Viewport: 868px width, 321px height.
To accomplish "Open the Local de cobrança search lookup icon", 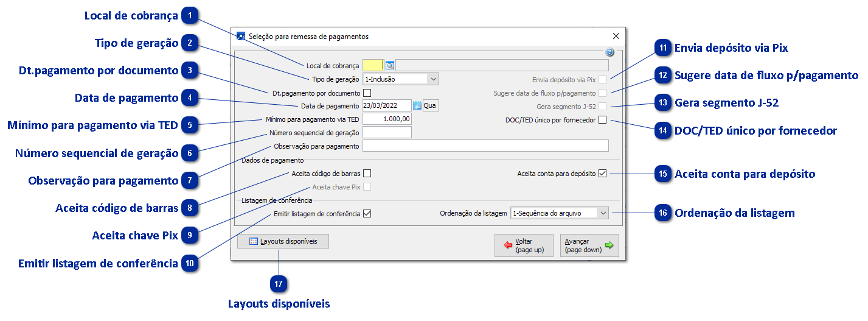I will (390, 65).
